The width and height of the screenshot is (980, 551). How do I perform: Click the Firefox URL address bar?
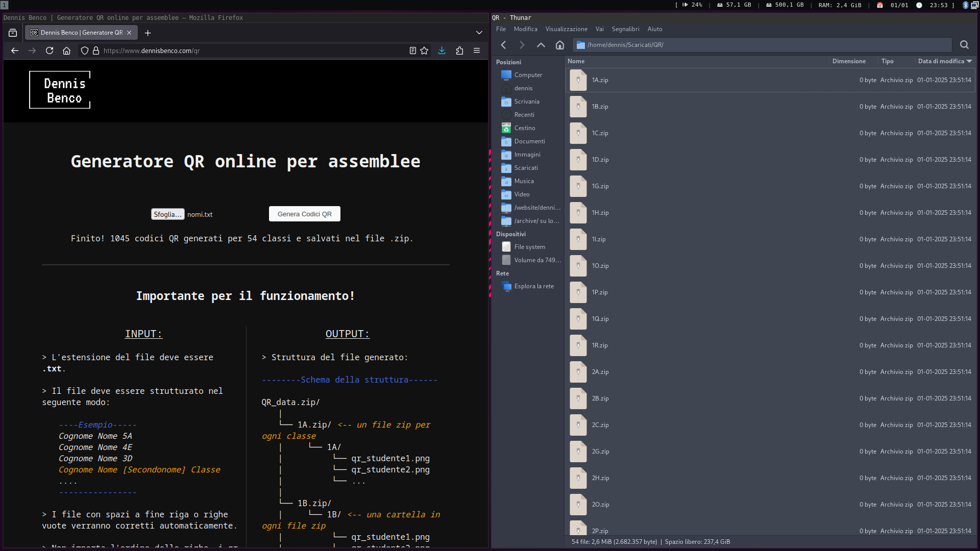click(253, 51)
